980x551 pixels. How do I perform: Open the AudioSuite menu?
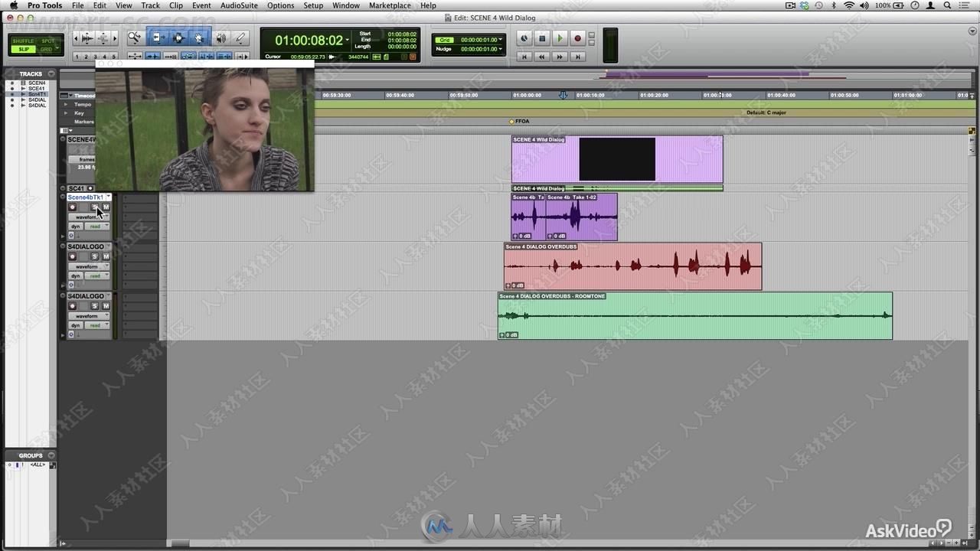239,5
